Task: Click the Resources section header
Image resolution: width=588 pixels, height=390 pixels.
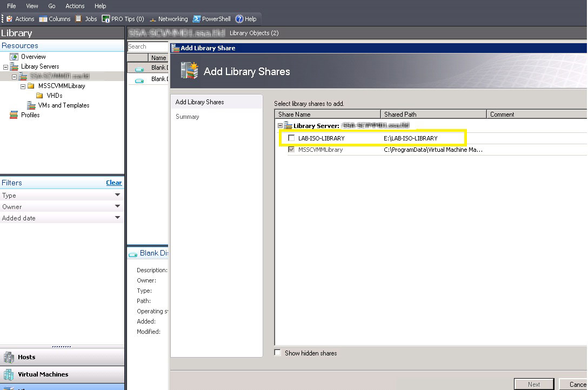Action: [x=62, y=45]
